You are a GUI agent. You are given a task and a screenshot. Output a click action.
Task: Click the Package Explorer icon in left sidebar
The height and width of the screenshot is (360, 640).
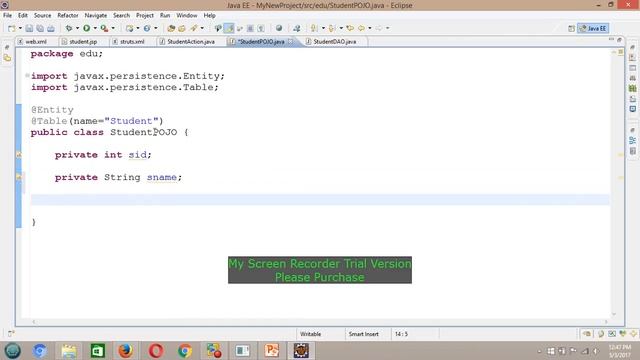[7, 58]
